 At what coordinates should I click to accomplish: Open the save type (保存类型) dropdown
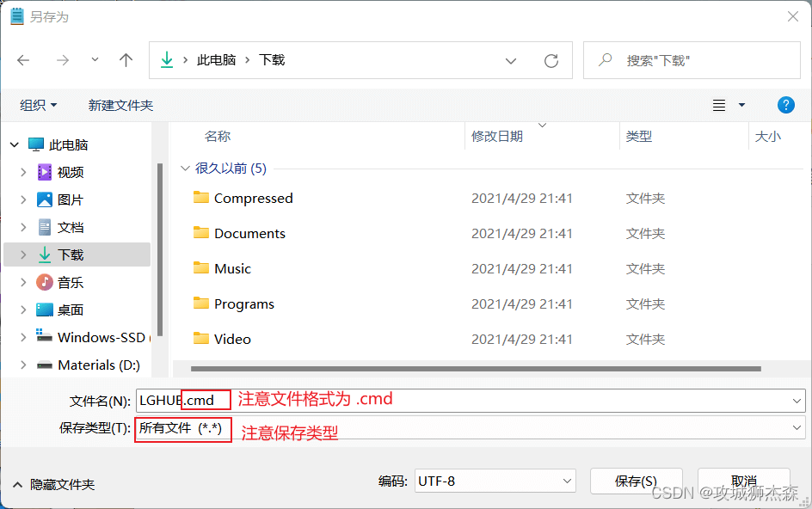coord(797,428)
